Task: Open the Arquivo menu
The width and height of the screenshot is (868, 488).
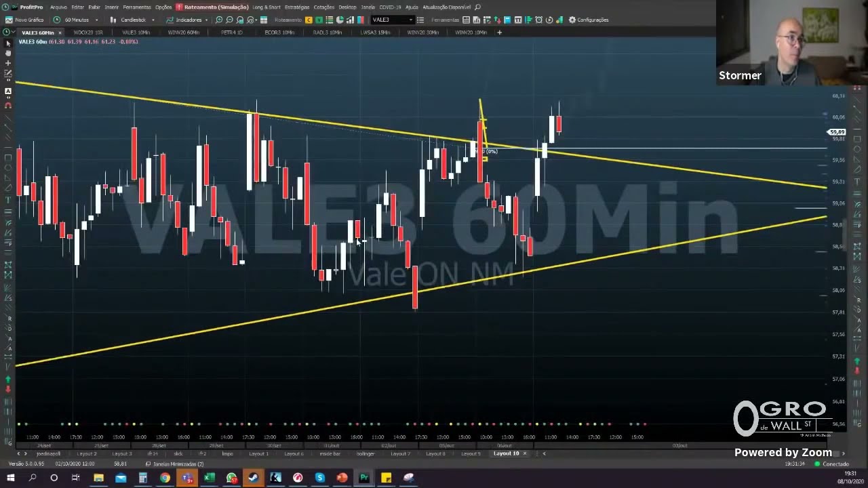Action: click(x=58, y=7)
